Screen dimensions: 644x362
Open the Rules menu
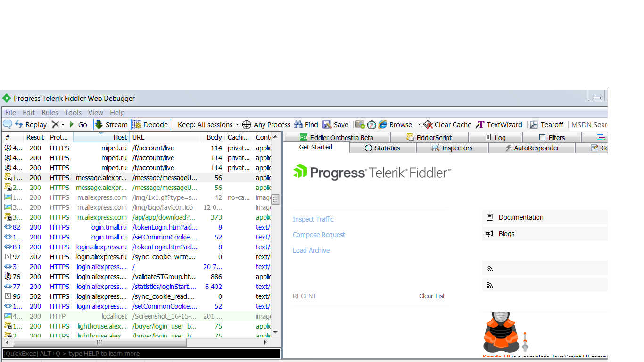(x=50, y=112)
